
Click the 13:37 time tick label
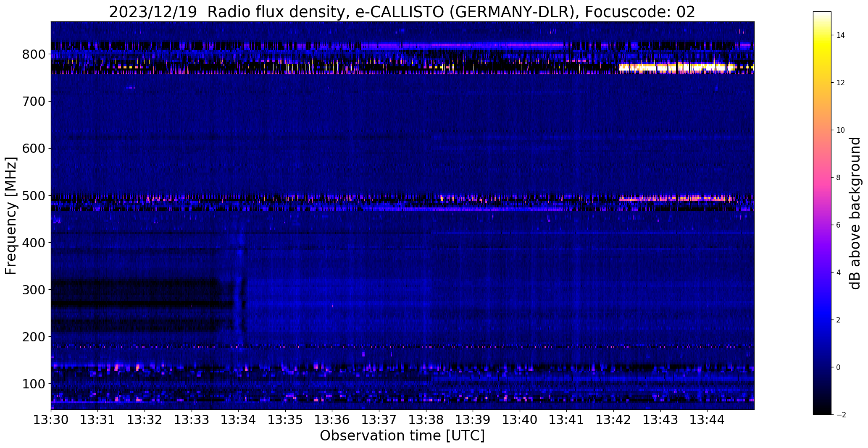379,420
